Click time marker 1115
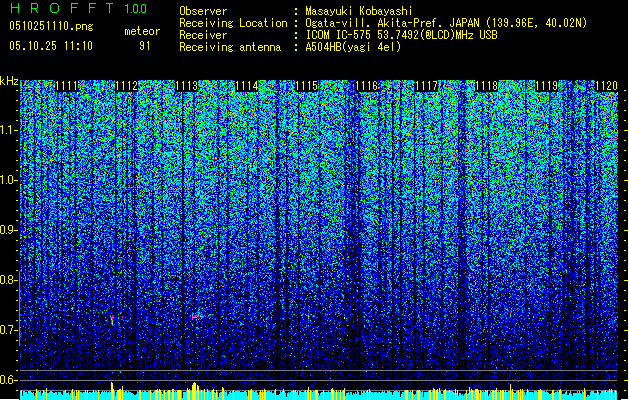629x400 pixels. (306, 86)
